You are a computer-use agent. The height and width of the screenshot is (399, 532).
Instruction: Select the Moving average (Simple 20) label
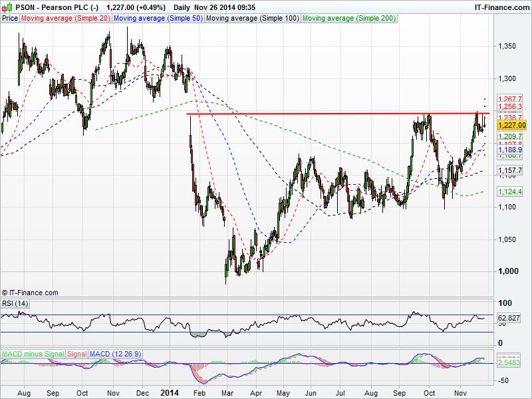tap(66, 19)
